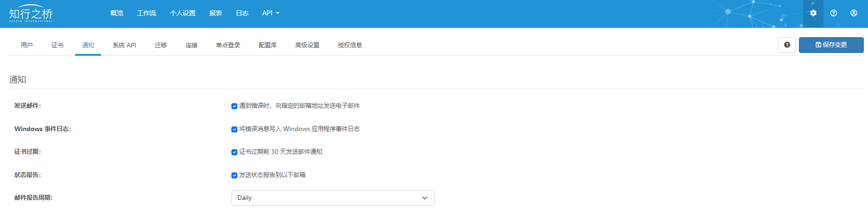
Task: Open the user account profile icon
Action: click(x=854, y=13)
